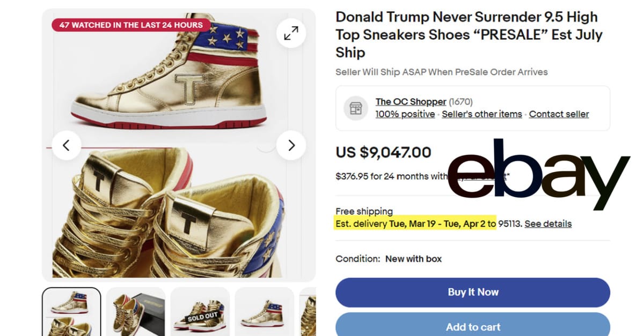Click the Add to cart button
Screen dimensions: 644x336
[473, 326]
